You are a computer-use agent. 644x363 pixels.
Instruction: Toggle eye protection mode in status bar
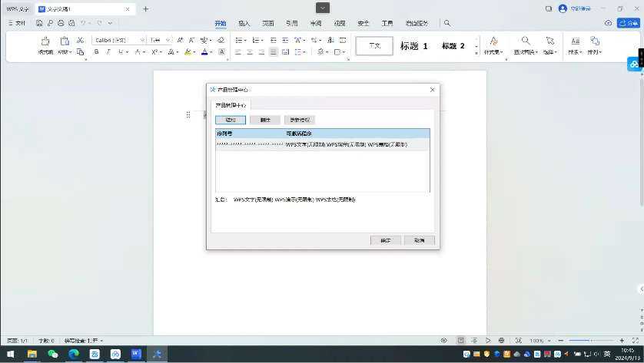point(444,341)
